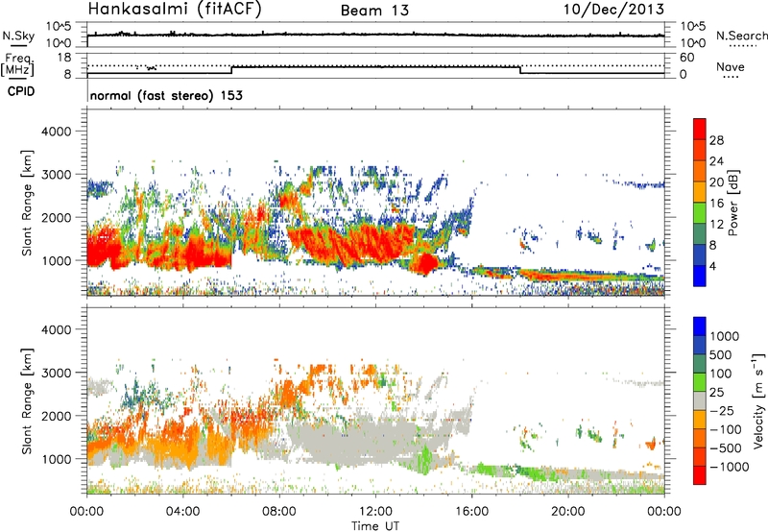Viewport: 768px width, 532px height.
Task: Click the date '10/Dec/2013'
Action: pyautogui.click(x=613, y=10)
